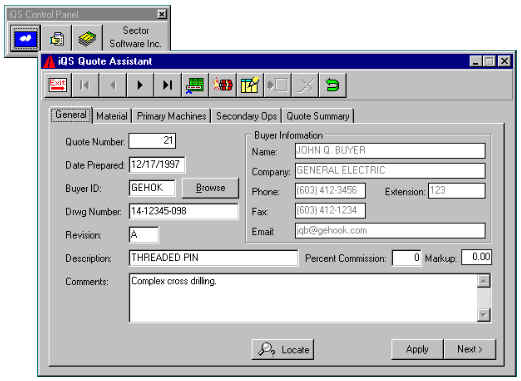Switch to the Material tab
Image resolution: width=521 pixels, height=381 pixels.
pyautogui.click(x=112, y=116)
